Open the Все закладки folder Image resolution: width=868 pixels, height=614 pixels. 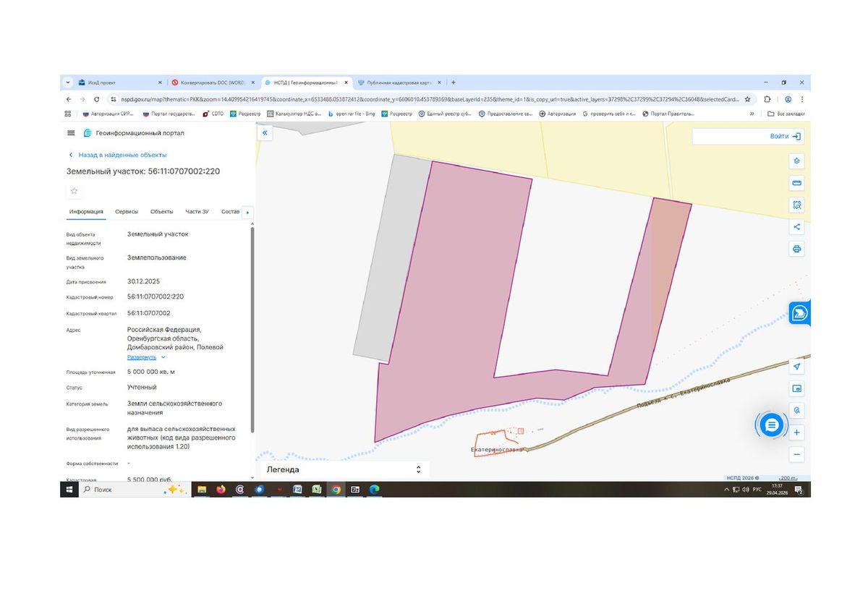pyautogui.click(x=786, y=114)
